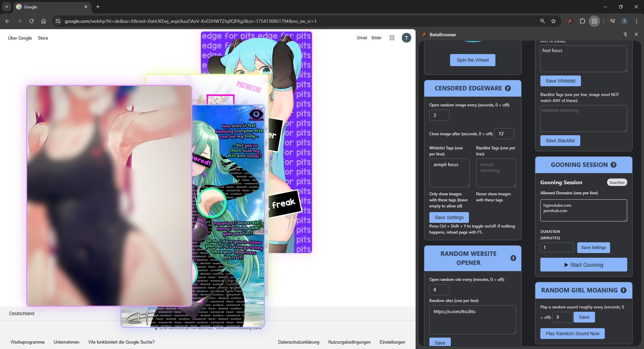
Task: Go to the browser home page
Action: 44,21
